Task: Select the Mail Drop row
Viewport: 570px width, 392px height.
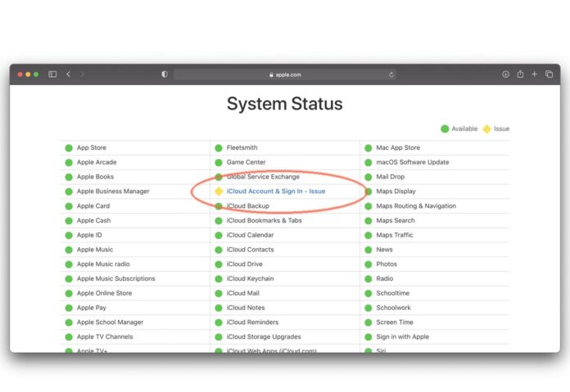Action: tap(435, 177)
